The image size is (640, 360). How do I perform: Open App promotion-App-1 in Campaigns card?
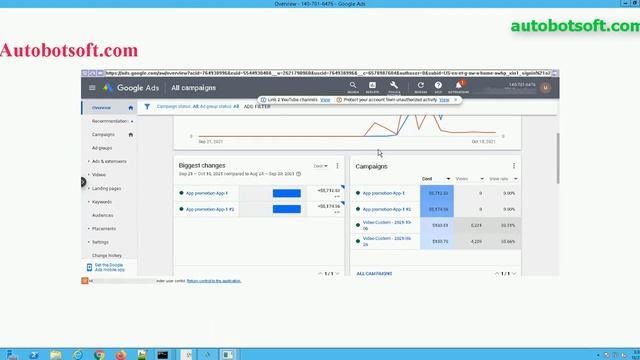384,193
